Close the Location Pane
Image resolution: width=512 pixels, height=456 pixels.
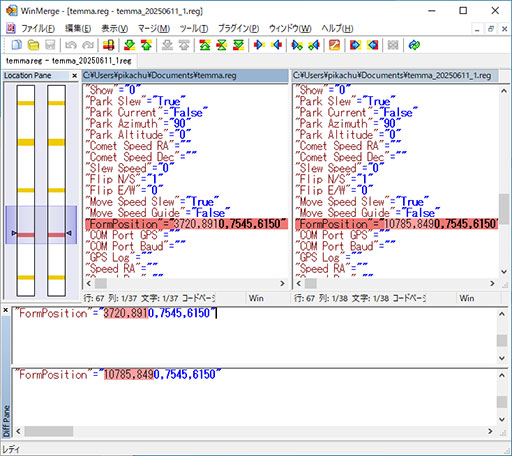(75, 76)
